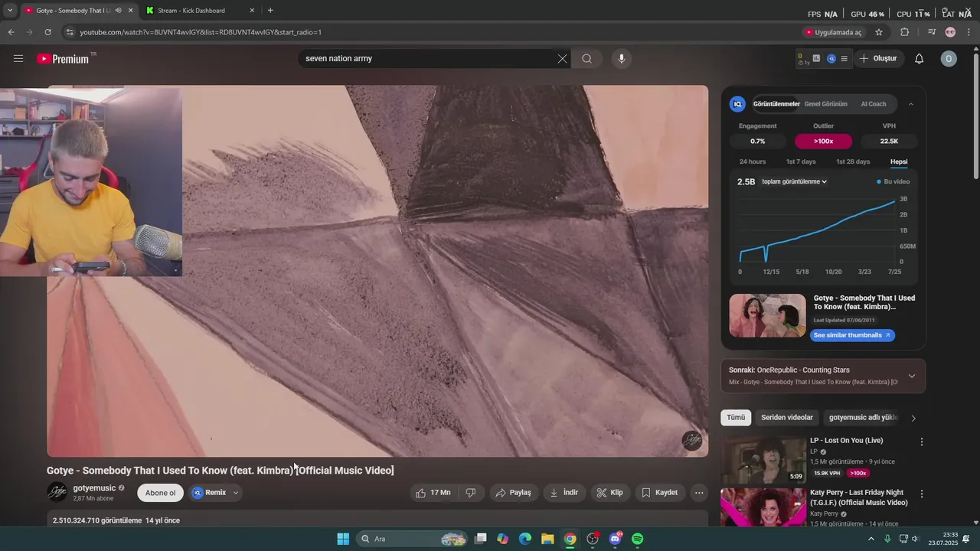Collapse the vidIQ panel with the chevron

coord(910,104)
